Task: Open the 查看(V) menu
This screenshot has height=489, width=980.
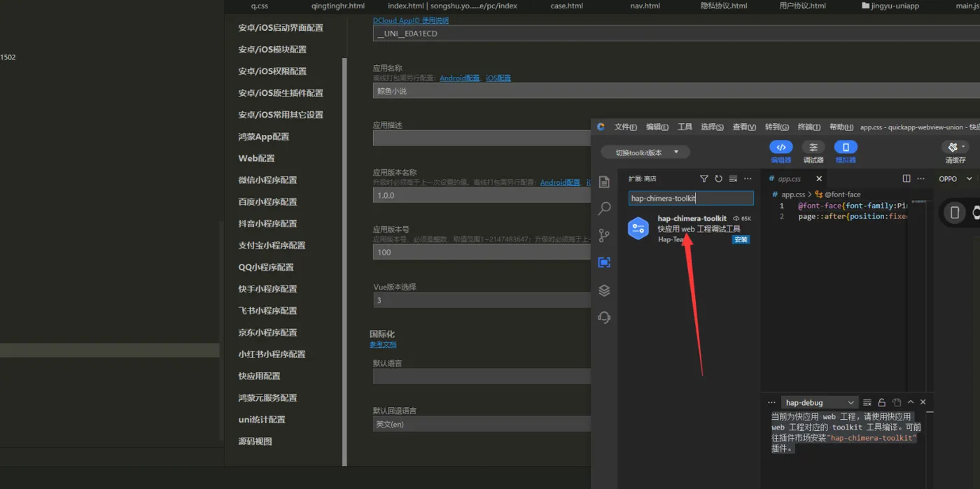Action: (744, 127)
